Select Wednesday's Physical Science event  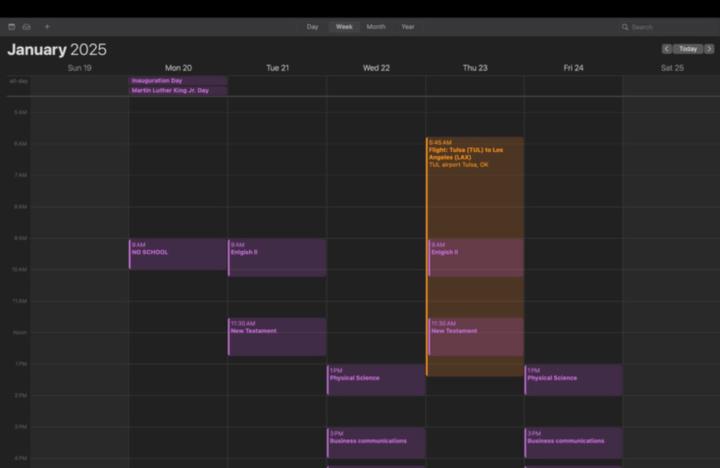(376, 380)
